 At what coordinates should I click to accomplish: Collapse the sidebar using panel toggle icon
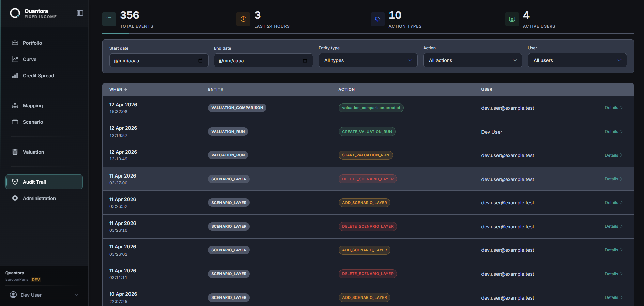tap(80, 13)
